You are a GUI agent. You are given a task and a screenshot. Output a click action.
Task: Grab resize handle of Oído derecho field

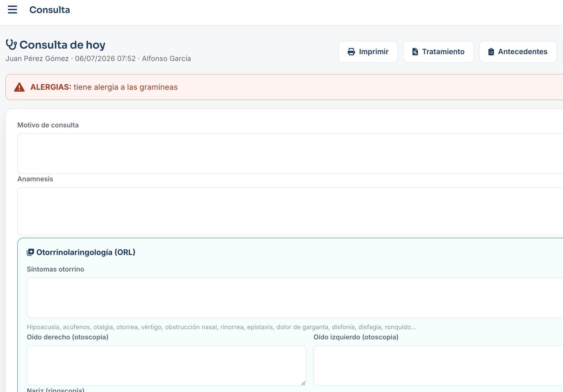coord(303,383)
